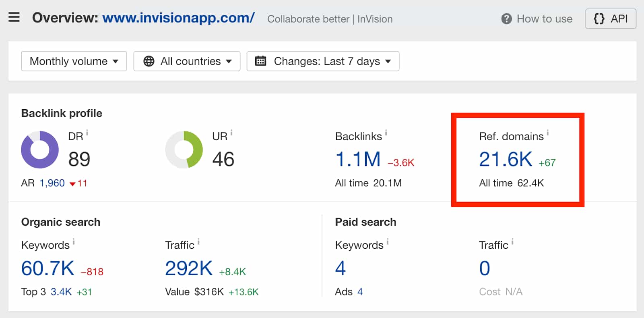Viewport: 644px width, 318px height.
Task: Click the How to use question mark icon
Action: tap(506, 19)
